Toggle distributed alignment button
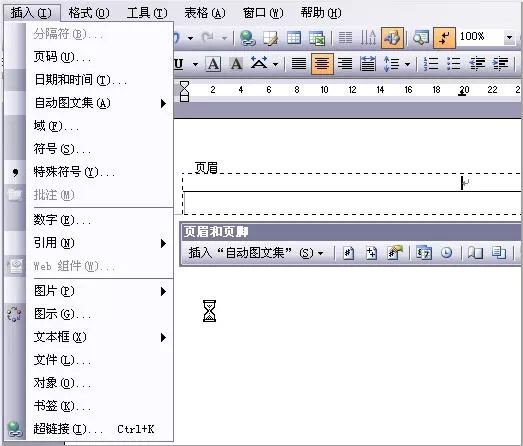The height and width of the screenshot is (446, 523). coord(368,63)
